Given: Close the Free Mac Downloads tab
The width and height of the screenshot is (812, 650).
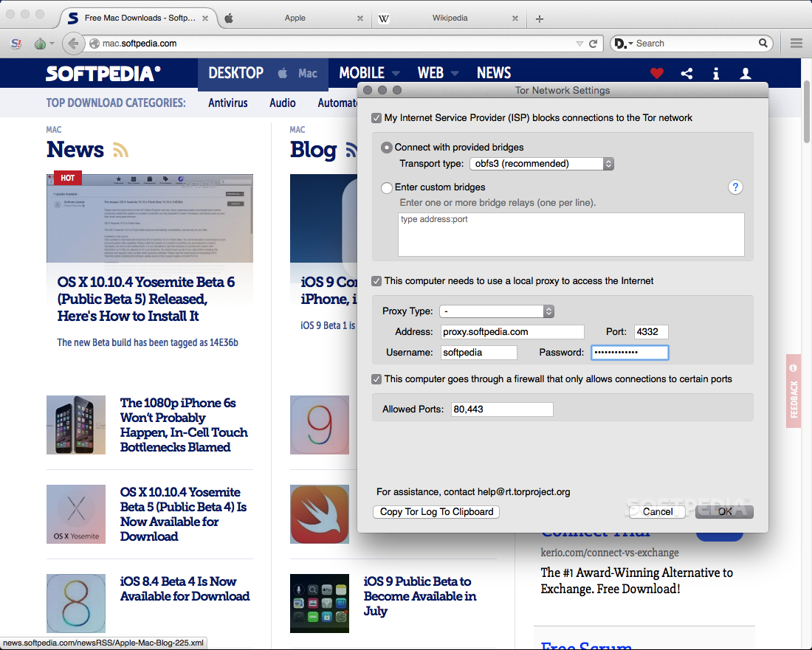Looking at the screenshot, I should tap(205, 18).
